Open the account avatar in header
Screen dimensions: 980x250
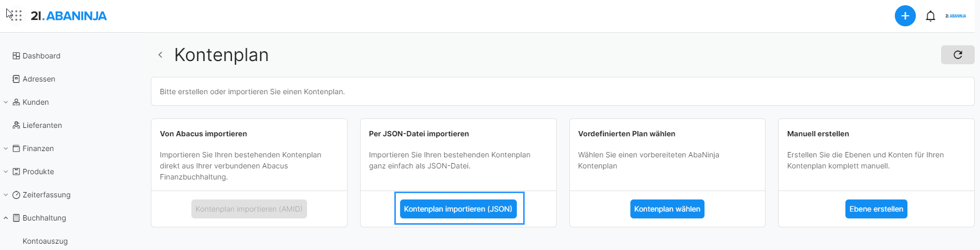[x=955, y=16]
